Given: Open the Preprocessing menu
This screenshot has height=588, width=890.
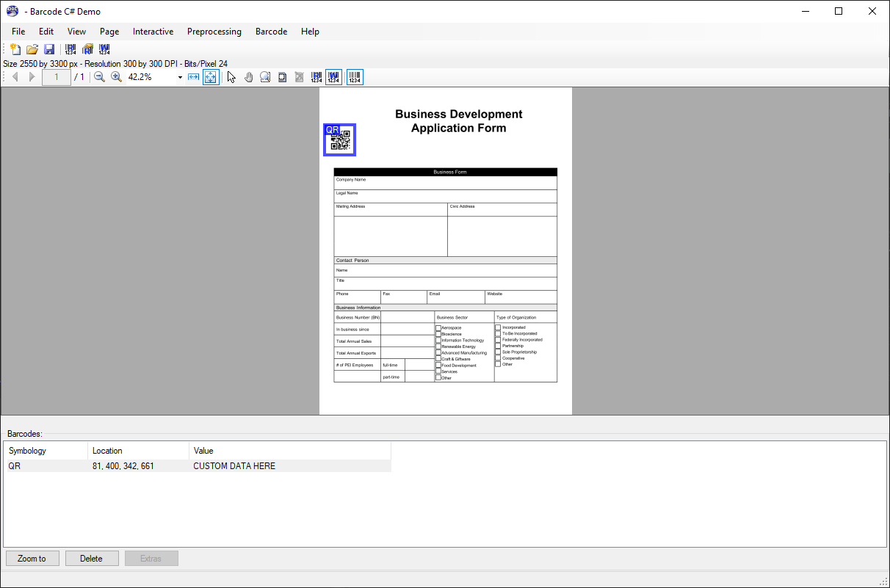Looking at the screenshot, I should 214,32.
